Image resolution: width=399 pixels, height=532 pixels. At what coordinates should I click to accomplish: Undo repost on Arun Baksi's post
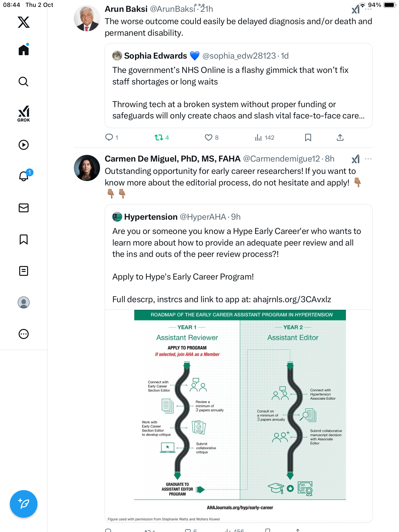tap(159, 137)
